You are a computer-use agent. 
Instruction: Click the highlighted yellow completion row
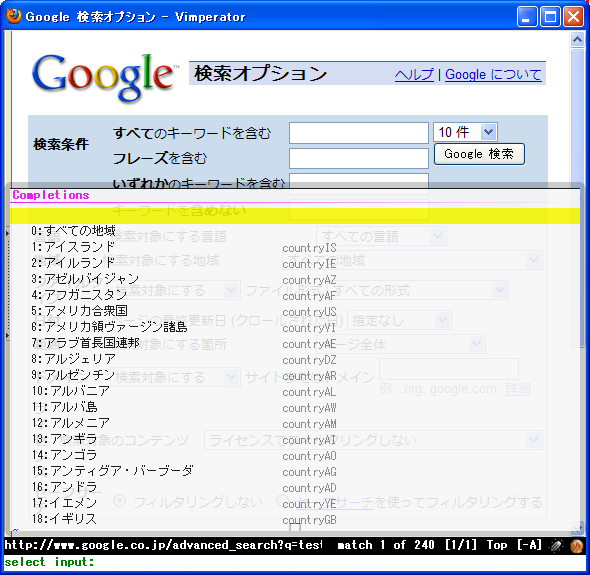(295, 216)
